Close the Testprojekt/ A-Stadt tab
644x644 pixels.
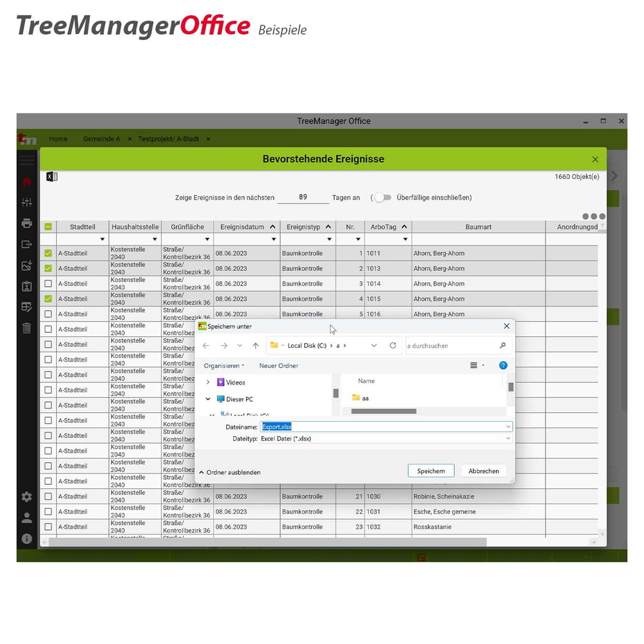click(208, 139)
